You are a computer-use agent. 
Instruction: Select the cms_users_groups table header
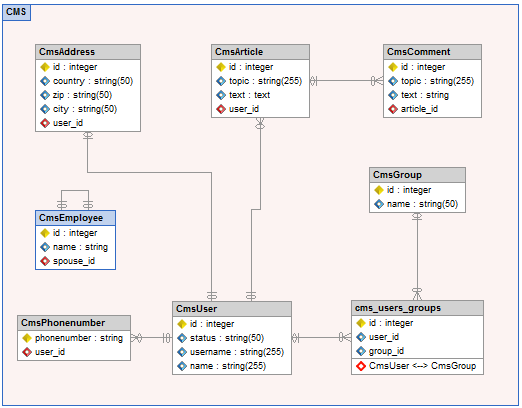tap(417, 308)
